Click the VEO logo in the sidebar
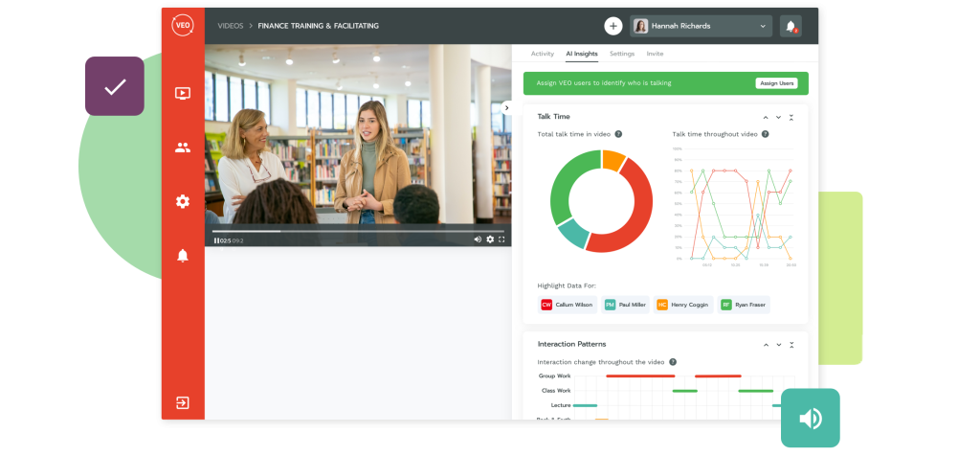The height and width of the screenshot is (456, 980). [x=183, y=26]
